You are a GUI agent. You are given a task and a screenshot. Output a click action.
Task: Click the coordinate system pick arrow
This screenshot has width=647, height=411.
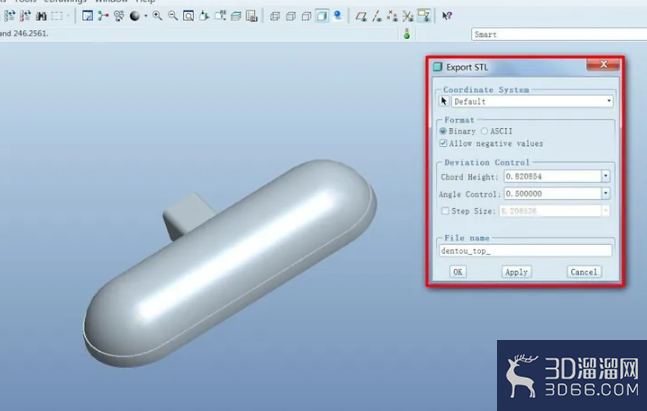click(444, 101)
